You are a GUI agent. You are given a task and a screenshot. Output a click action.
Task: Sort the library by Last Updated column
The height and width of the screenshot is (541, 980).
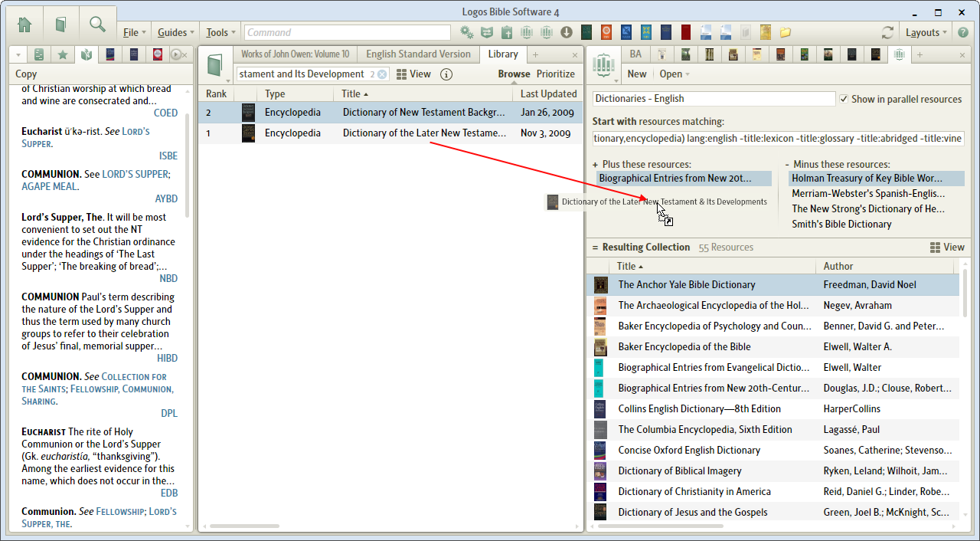point(548,93)
